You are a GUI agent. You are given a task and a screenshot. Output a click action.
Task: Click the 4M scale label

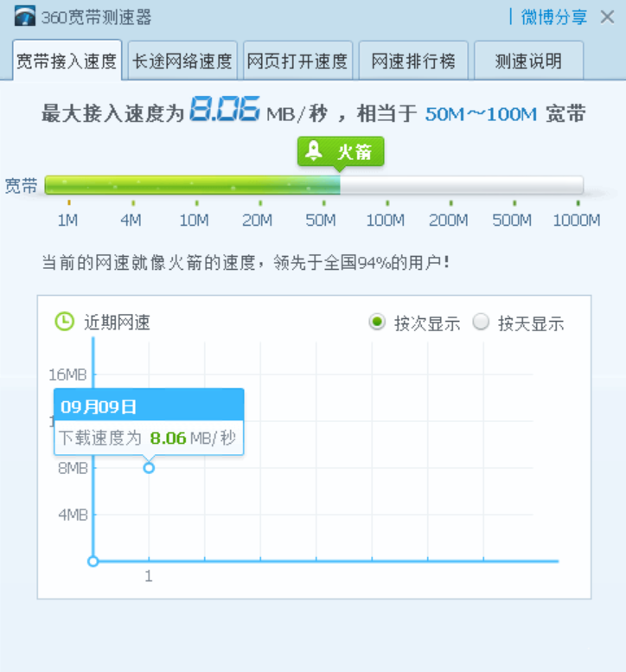point(131,221)
